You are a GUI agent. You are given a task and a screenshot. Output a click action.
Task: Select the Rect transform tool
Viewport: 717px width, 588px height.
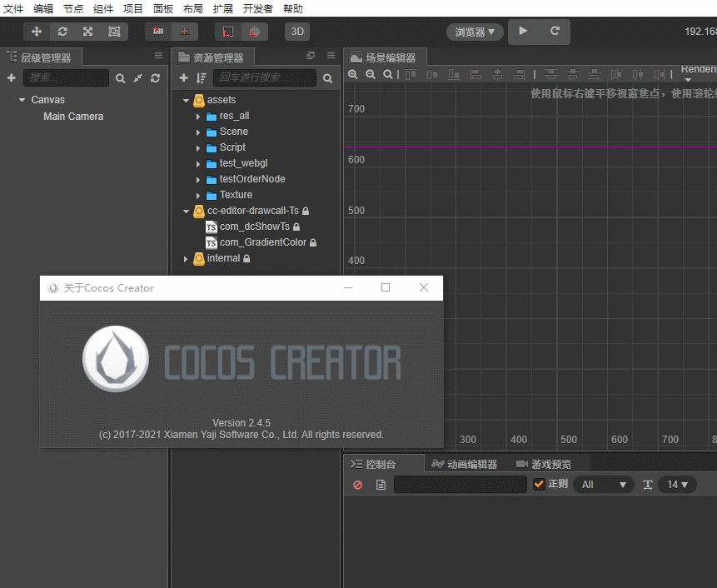tap(114, 32)
